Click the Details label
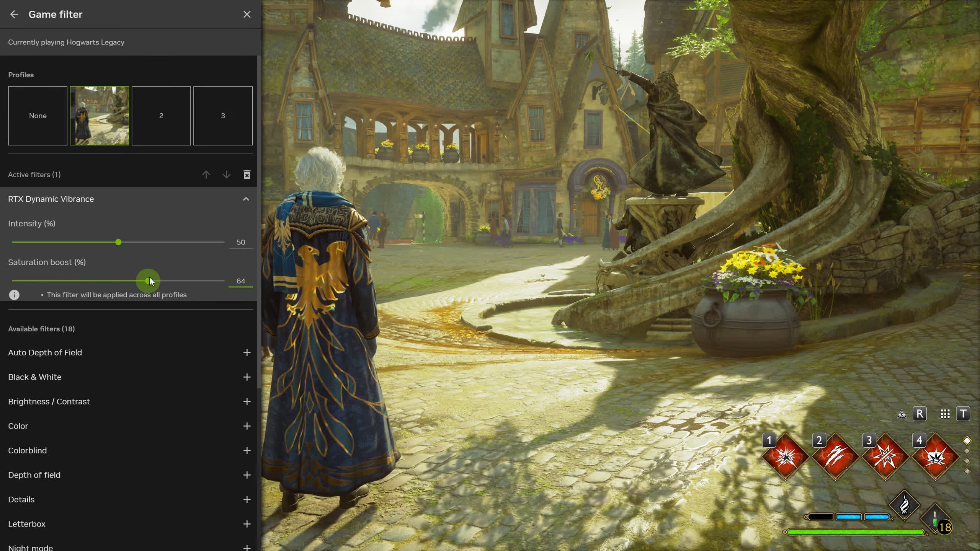 (x=21, y=499)
